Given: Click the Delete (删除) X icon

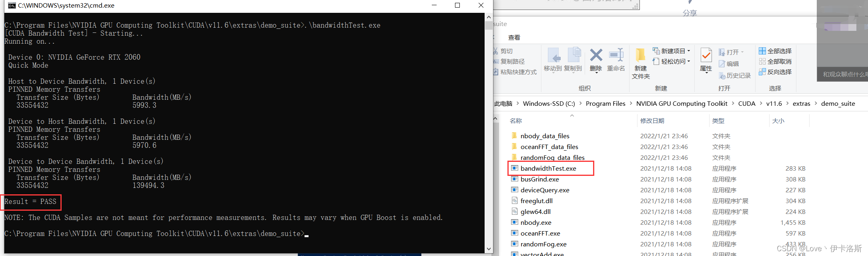Looking at the screenshot, I should pos(596,55).
